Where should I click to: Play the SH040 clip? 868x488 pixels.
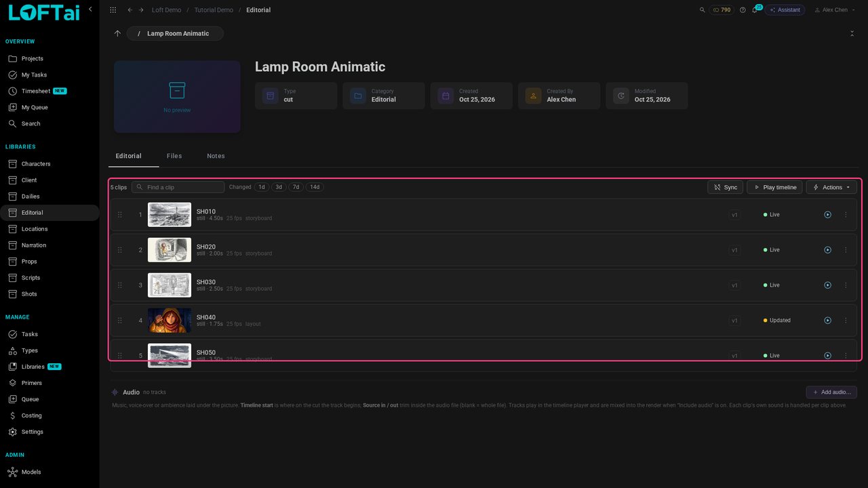tap(827, 321)
